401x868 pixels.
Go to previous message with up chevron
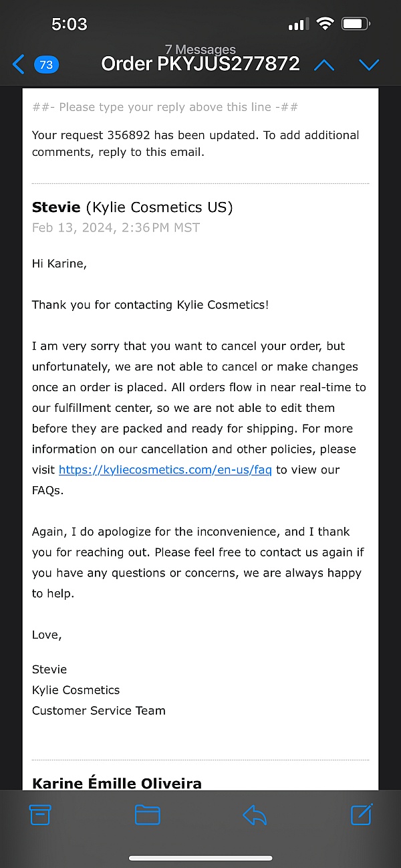click(x=324, y=65)
